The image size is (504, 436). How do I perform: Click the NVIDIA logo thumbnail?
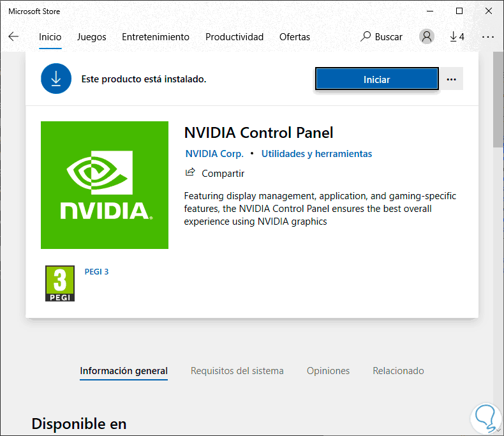(105, 185)
